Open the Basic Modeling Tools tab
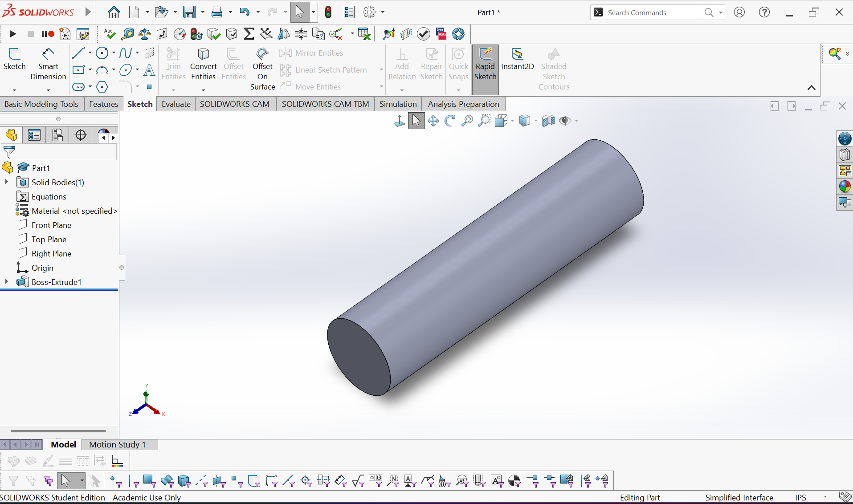Image resolution: width=853 pixels, height=504 pixels. (x=41, y=104)
